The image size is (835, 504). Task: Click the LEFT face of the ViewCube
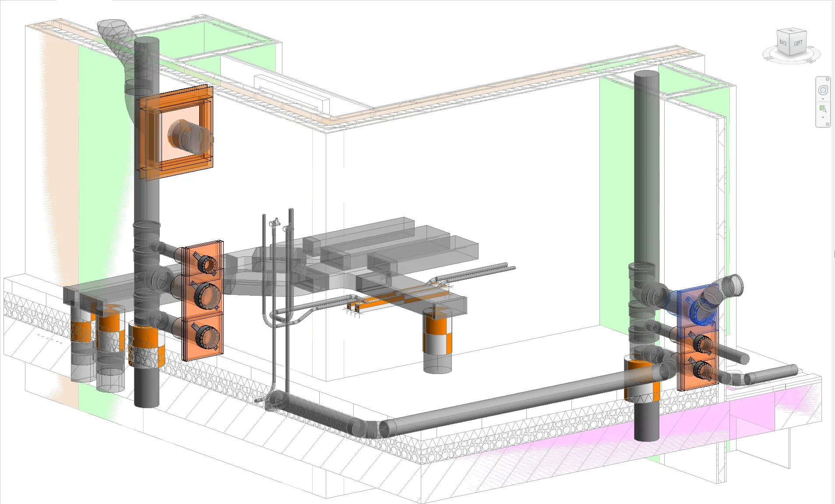(x=798, y=44)
